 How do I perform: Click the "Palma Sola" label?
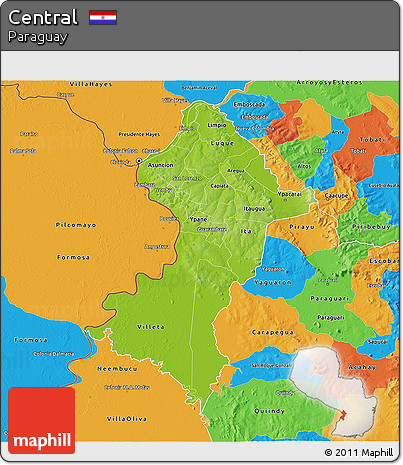[23, 151]
